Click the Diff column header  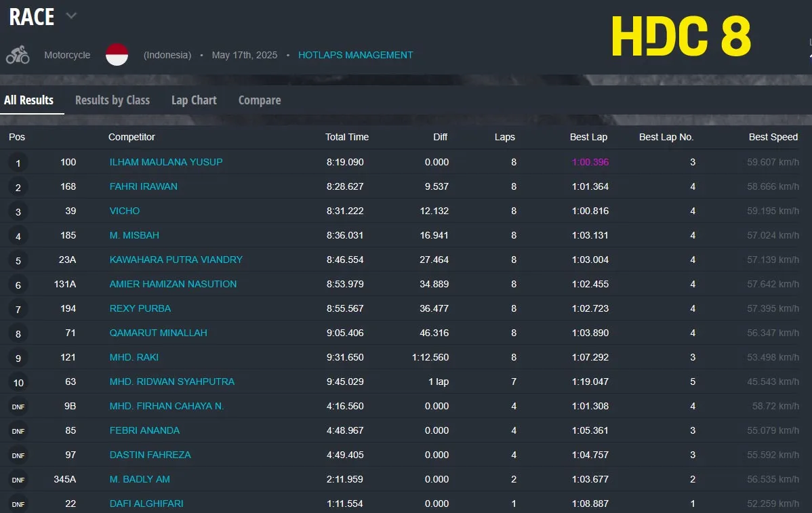(x=440, y=137)
